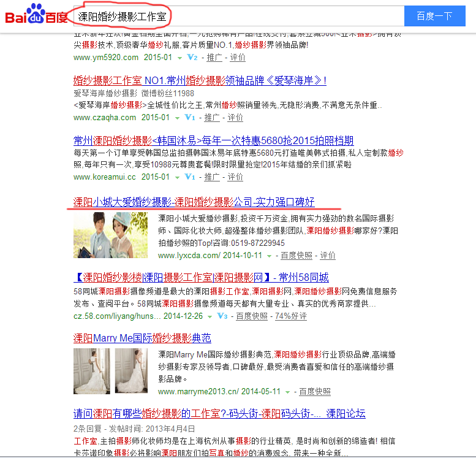Screen dimensions: 476x458
Task: Expand the dropdown arrow next to www.lyxcda.com
Action: 269,256
